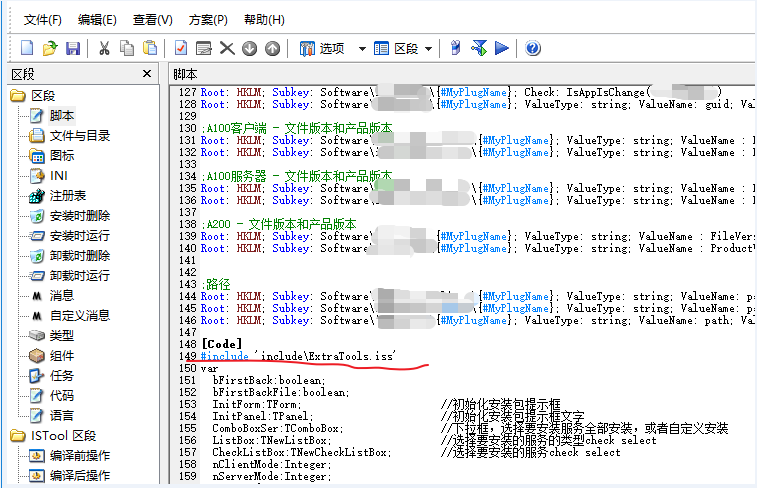Select 注册表 in the sections tree
757x488 pixels.
point(68,195)
